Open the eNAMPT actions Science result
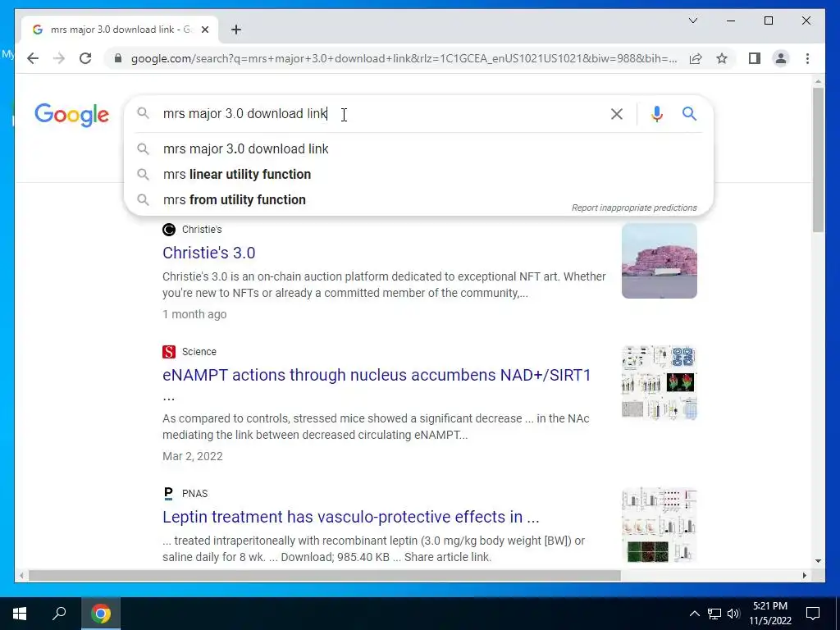Screen dimensions: 840x630 click(377, 375)
